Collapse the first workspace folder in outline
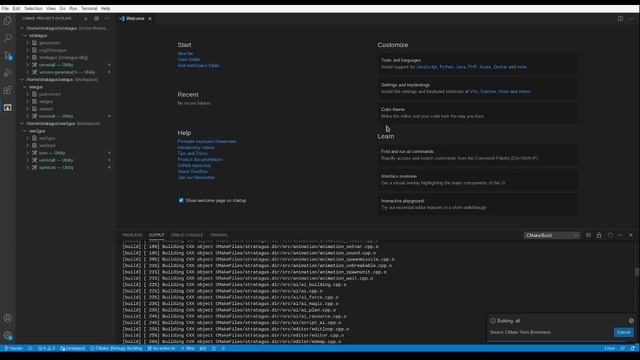Image resolution: width=640 pixels, height=360 pixels. point(22,28)
